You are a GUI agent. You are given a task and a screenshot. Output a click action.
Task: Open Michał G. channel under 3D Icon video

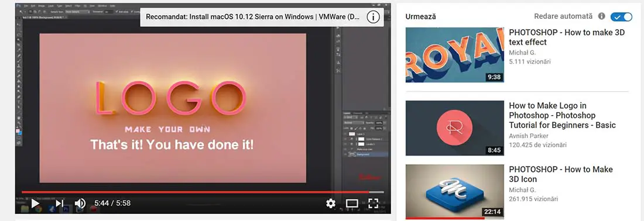click(x=522, y=190)
